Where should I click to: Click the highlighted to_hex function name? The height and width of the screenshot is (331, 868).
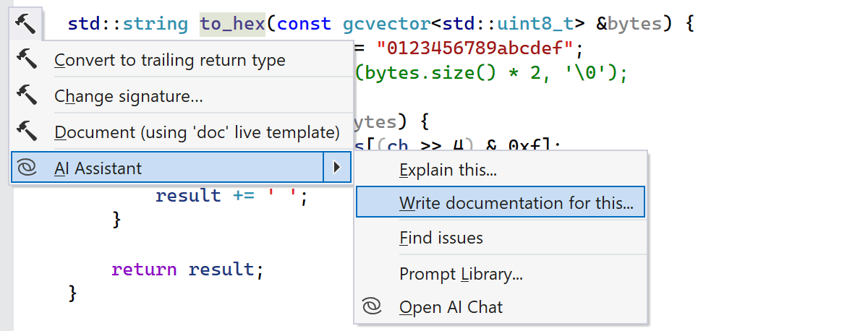click(x=233, y=24)
